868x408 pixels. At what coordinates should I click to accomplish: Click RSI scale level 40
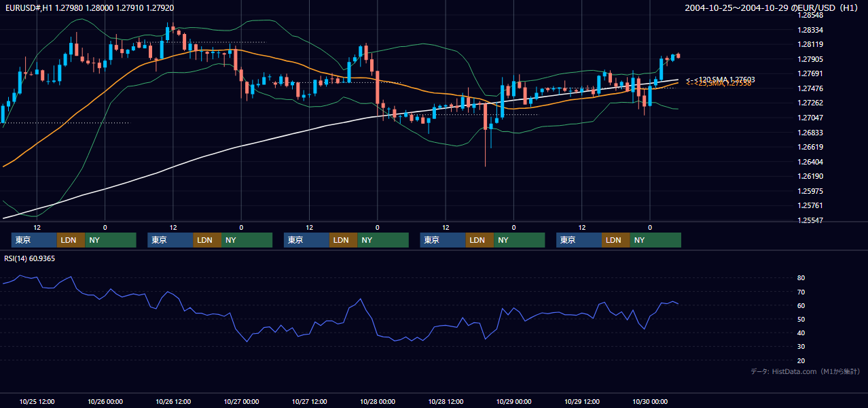click(801, 333)
